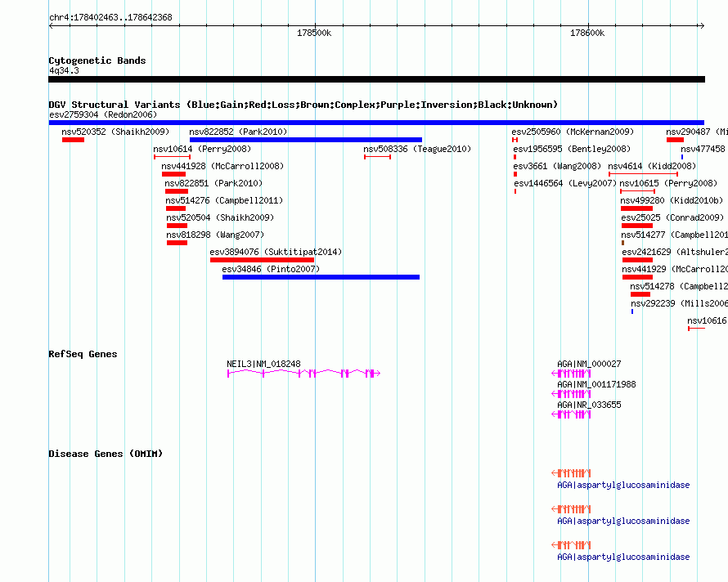
Task: Open first AGA|aspartylglucosaminidase OMIM link
Action: 623,485
